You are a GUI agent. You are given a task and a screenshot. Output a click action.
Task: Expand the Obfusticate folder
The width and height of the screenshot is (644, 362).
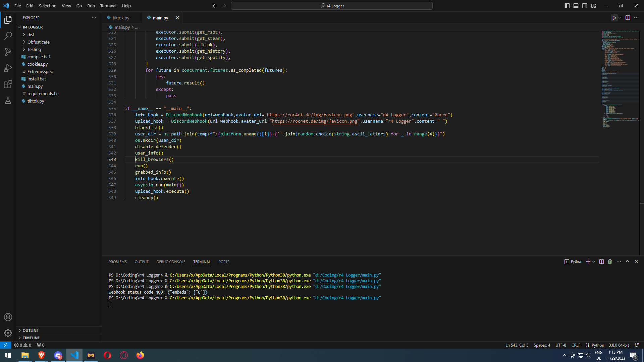pos(38,42)
